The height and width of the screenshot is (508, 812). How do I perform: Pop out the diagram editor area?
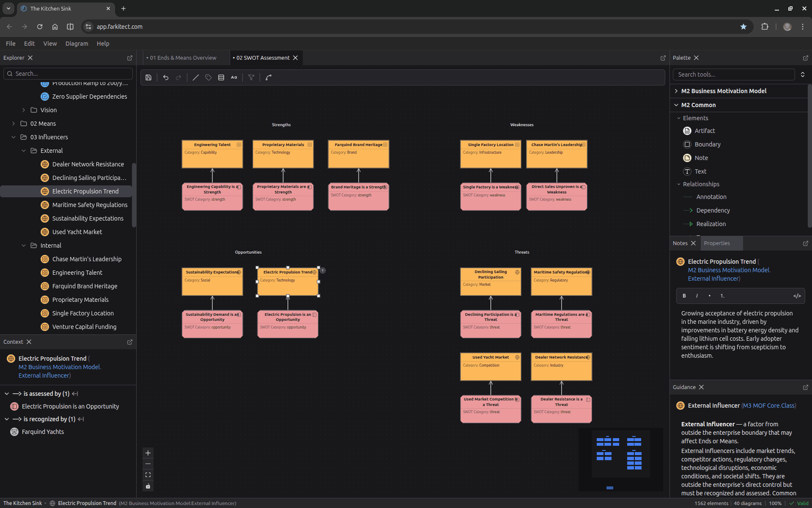[663, 58]
